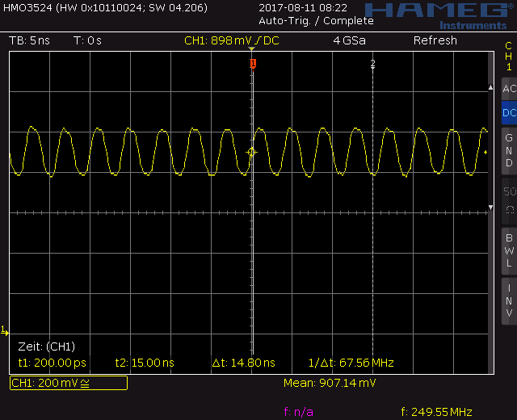517x420 pixels.
Task: Click the trigger time position triangle
Action: 251,48
